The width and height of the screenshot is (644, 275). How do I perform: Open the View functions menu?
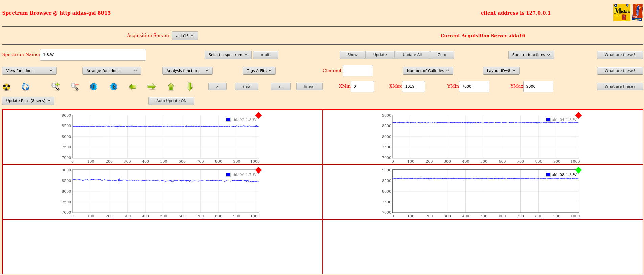point(29,71)
